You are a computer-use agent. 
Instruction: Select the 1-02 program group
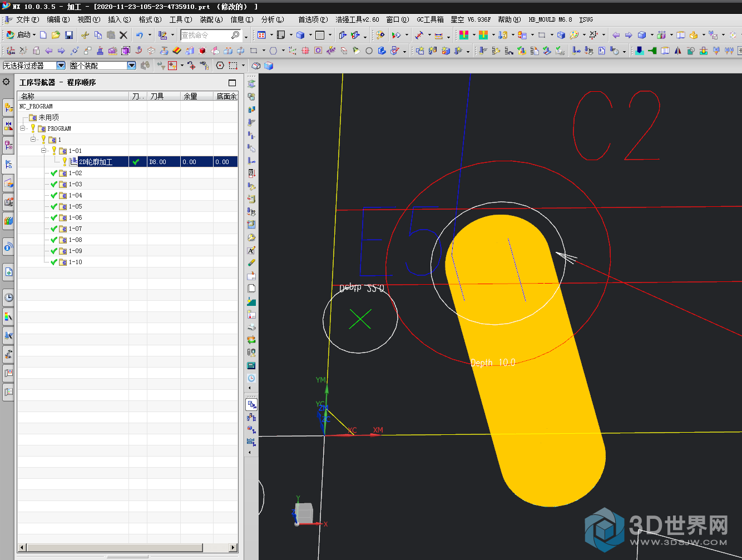coord(75,173)
